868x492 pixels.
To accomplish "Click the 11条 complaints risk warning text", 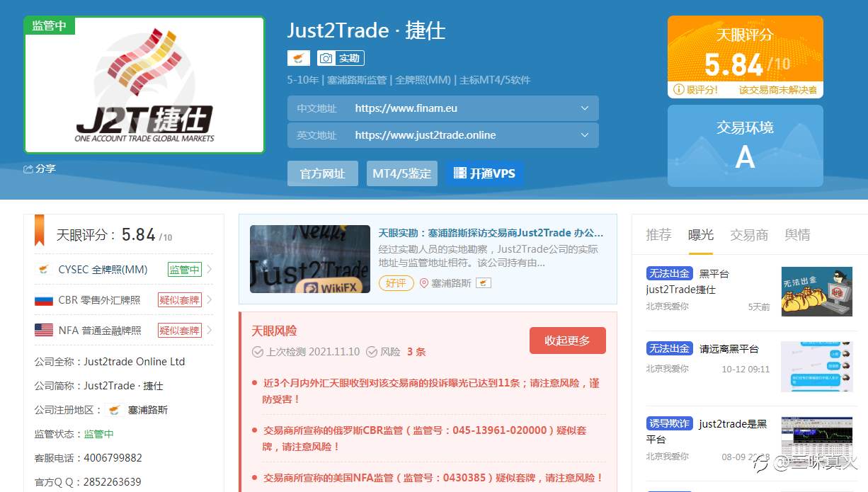I will [x=431, y=391].
